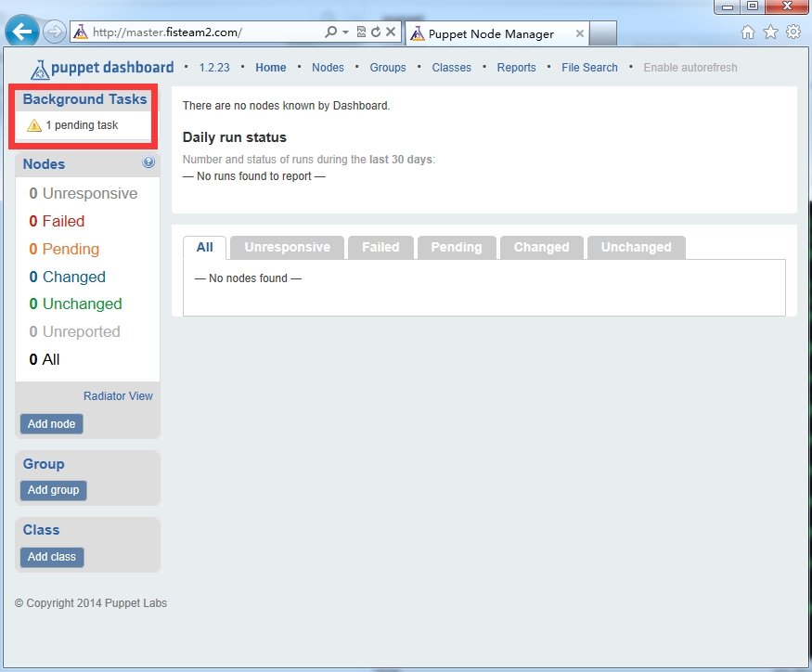Click the address bar search magnifier icon
The width and height of the screenshot is (812, 672).
coord(331,32)
